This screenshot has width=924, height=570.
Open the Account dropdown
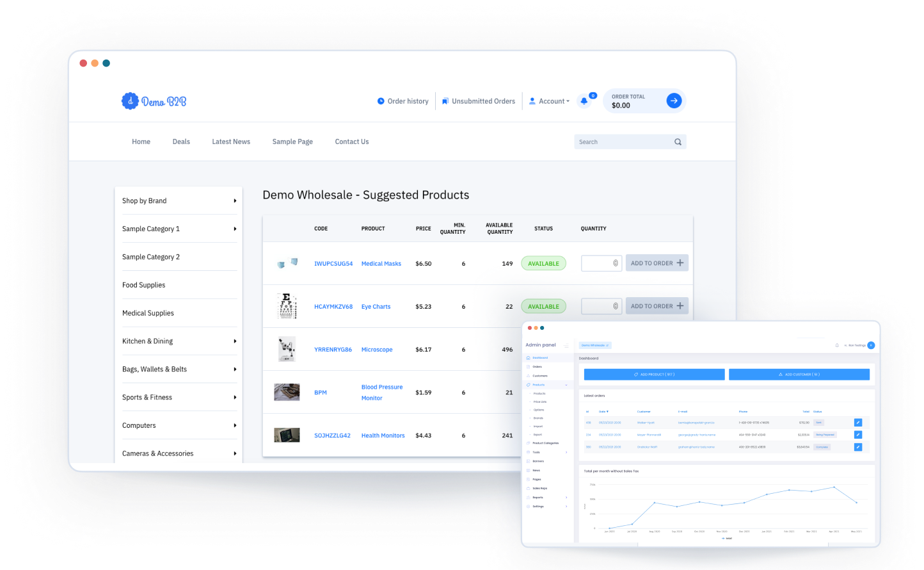point(550,101)
